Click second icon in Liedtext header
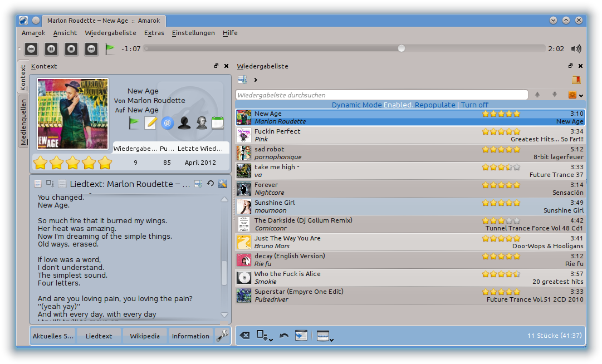Viewport: 602px width, 364px height. [50, 184]
